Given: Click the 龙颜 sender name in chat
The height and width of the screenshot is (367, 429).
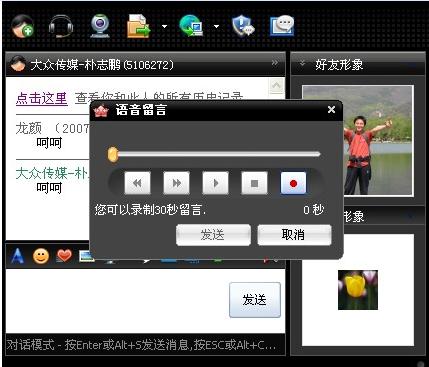Looking at the screenshot, I should 29,128.
